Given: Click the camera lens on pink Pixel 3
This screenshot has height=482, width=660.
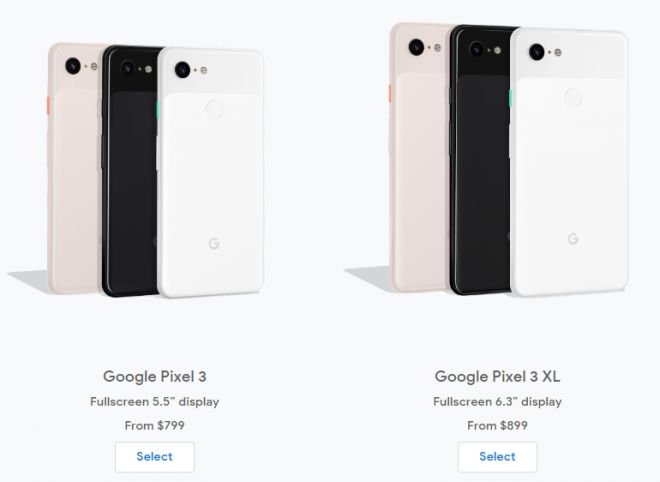Looking at the screenshot, I should pos(73,66).
